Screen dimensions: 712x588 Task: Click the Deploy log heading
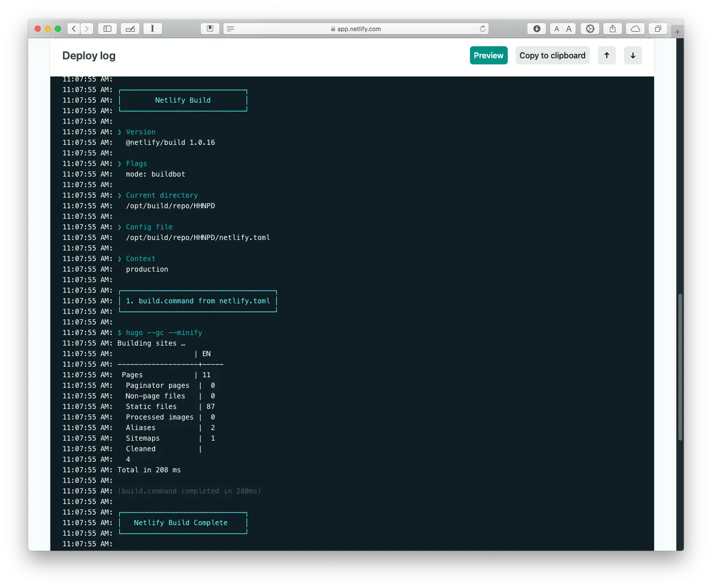click(89, 56)
